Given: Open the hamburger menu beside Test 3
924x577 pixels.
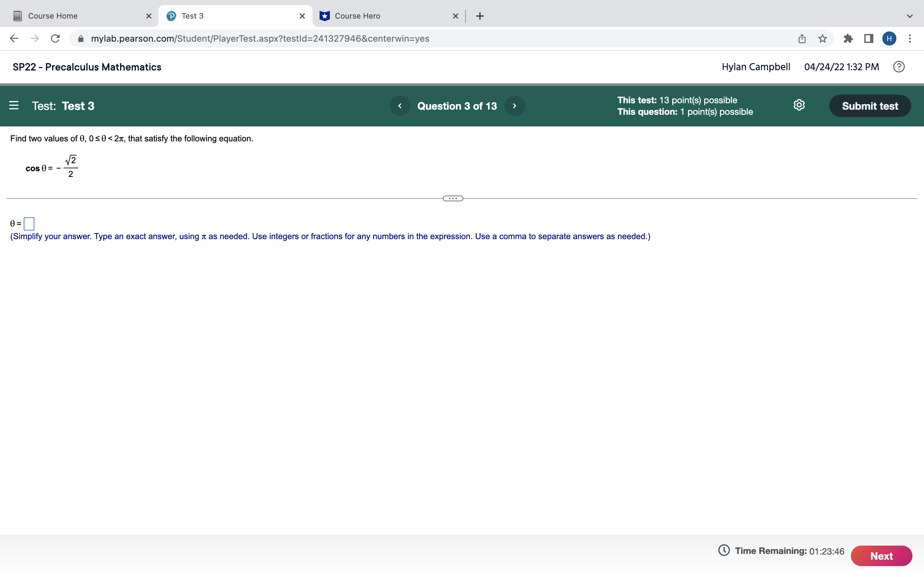Looking at the screenshot, I should 14,105.
